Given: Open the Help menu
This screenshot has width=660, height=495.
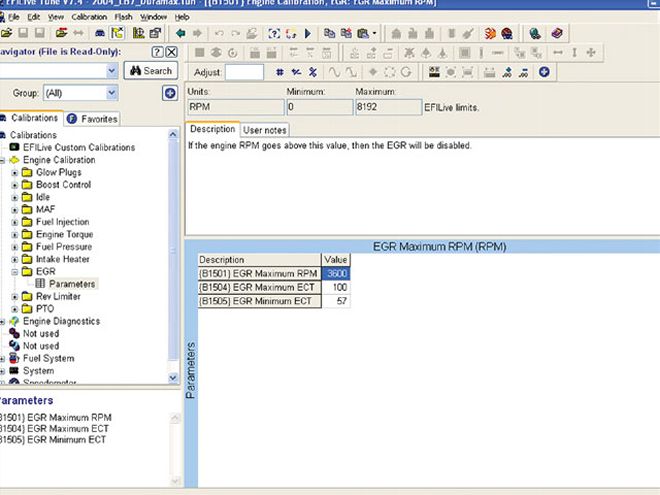Looking at the screenshot, I should click(182, 17).
